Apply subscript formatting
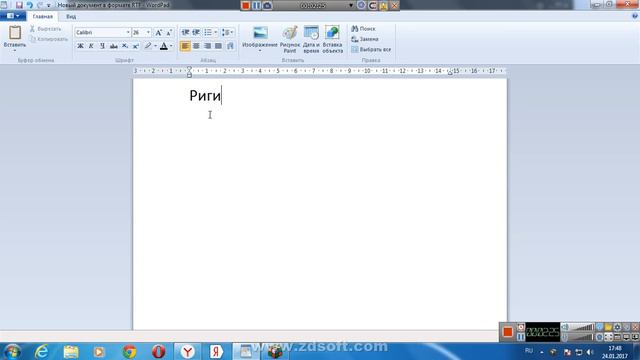 (x=125, y=46)
